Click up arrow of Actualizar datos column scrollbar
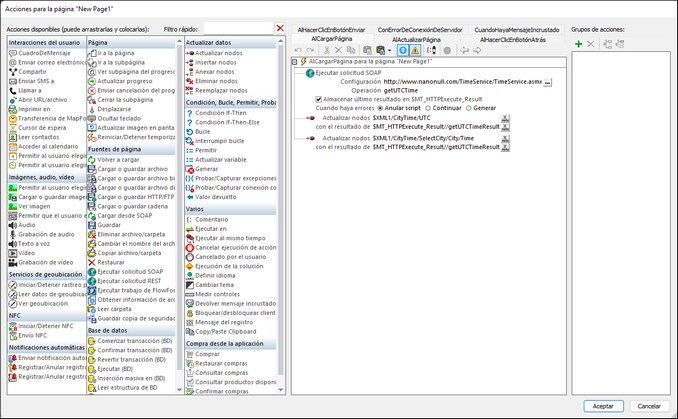This screenshot has height=419, width=678. click(x=281, y=41)
